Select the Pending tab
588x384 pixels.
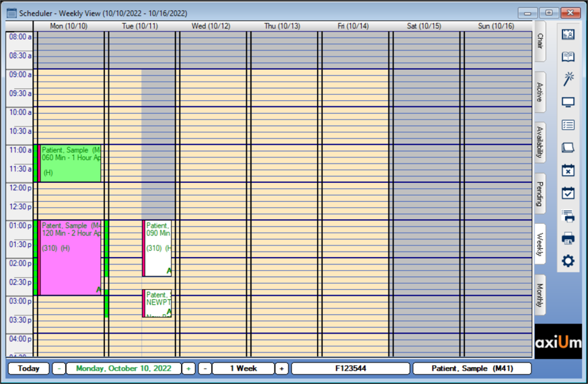540,194
